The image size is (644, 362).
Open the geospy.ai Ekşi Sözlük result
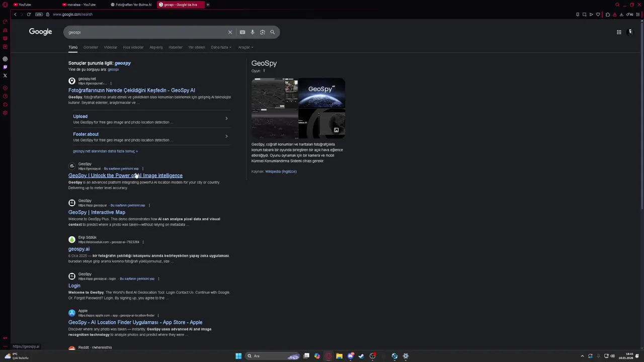click(79, 249)
